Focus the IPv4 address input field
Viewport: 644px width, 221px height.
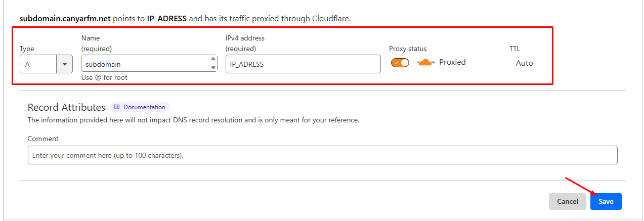coord(303,64)
